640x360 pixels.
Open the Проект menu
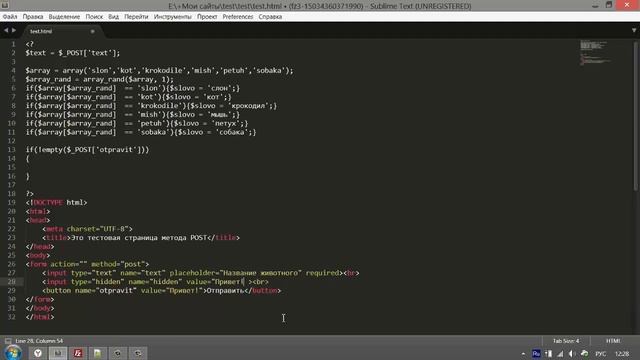pyautogui.click(x=207, y=17)
